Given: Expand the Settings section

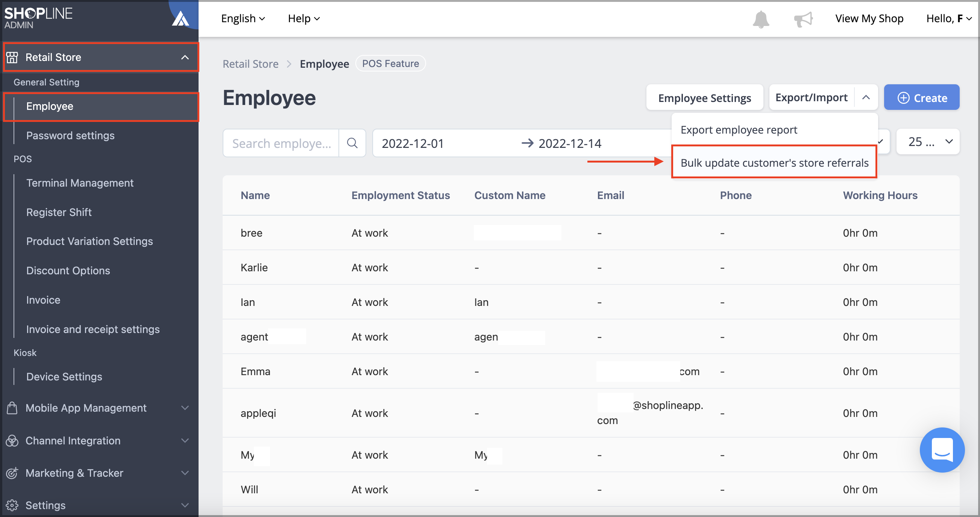Looking at the screenshot, I should [185, 505].
